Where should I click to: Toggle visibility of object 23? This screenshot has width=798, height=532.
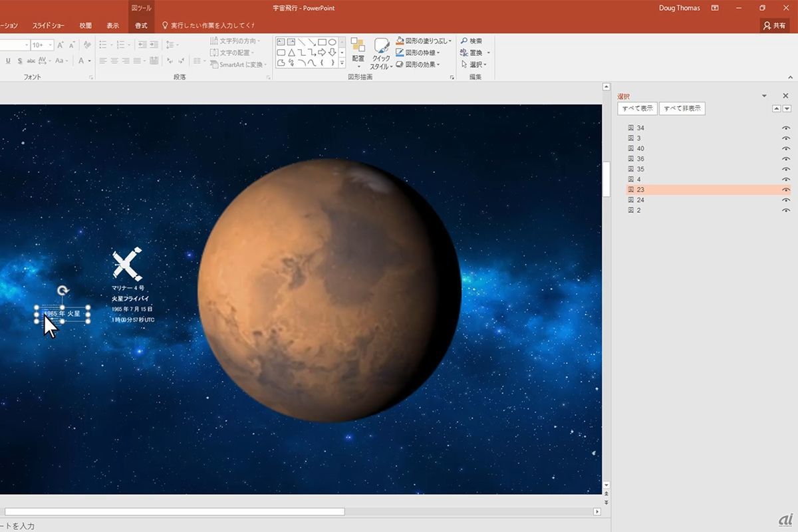[x=785, y=190]
